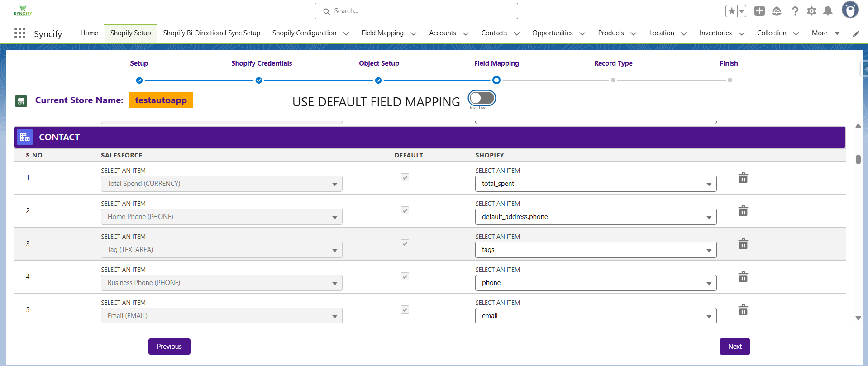Open Favorites star icon
This screenshot has width=868, height=366.
pos(731,11)
